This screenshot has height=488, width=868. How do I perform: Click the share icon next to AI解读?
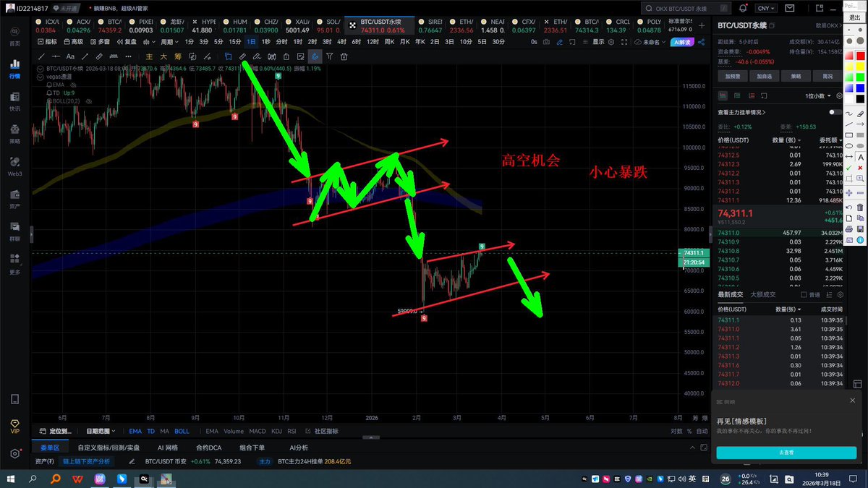pos(701,42)
